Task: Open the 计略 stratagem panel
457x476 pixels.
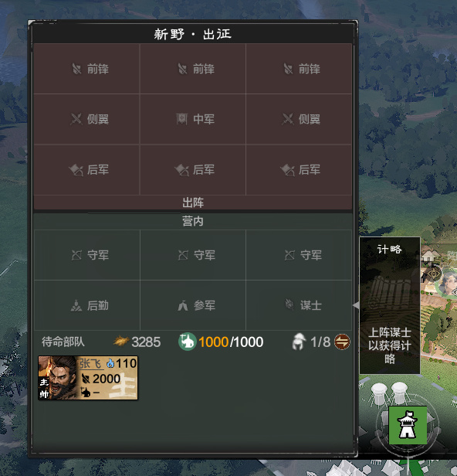Action: 390,305
